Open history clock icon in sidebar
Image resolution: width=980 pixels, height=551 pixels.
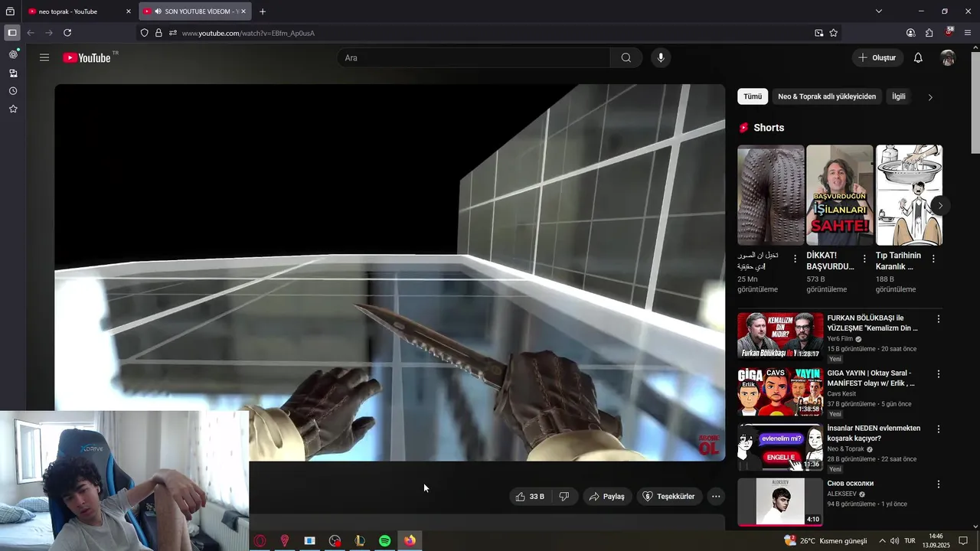pos(13,91)
